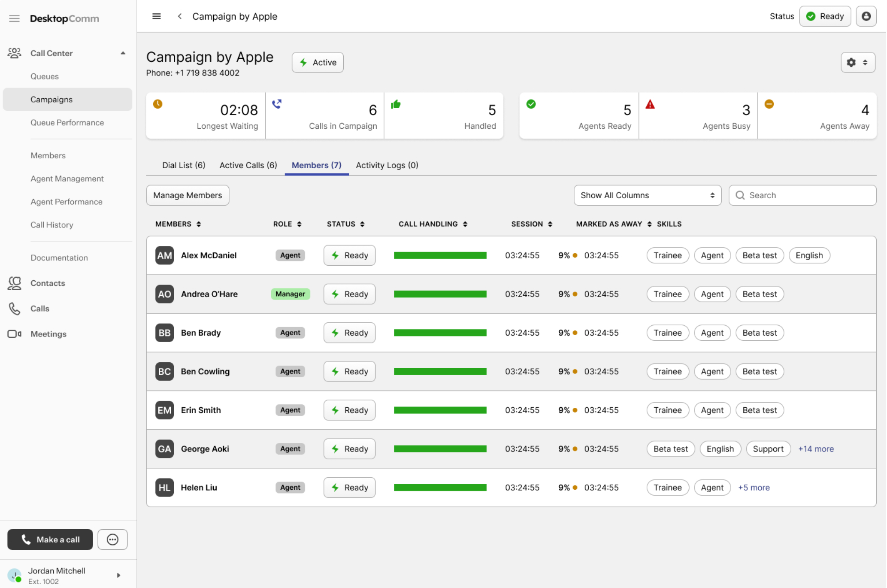This screenshot has width=887, height=588.
Task: Open the gear settings dropdown
Action: [857, 63]
